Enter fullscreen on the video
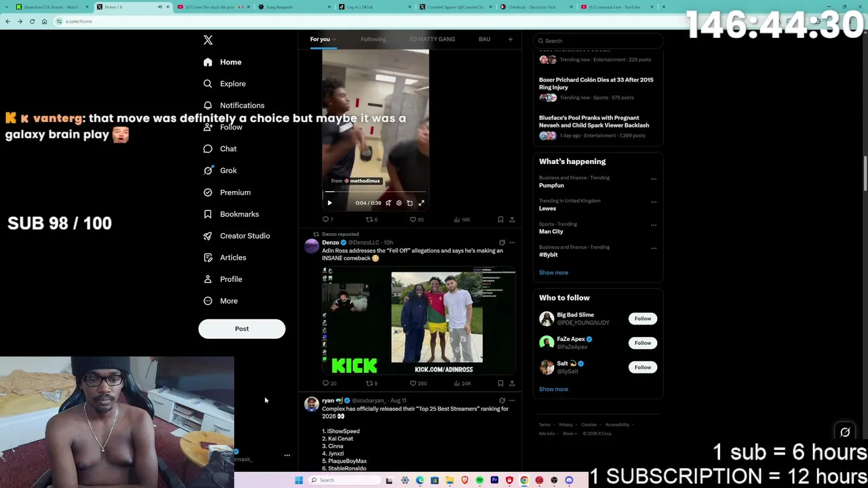The height and width of the screenshot is (488, 868). coord(421,203)
